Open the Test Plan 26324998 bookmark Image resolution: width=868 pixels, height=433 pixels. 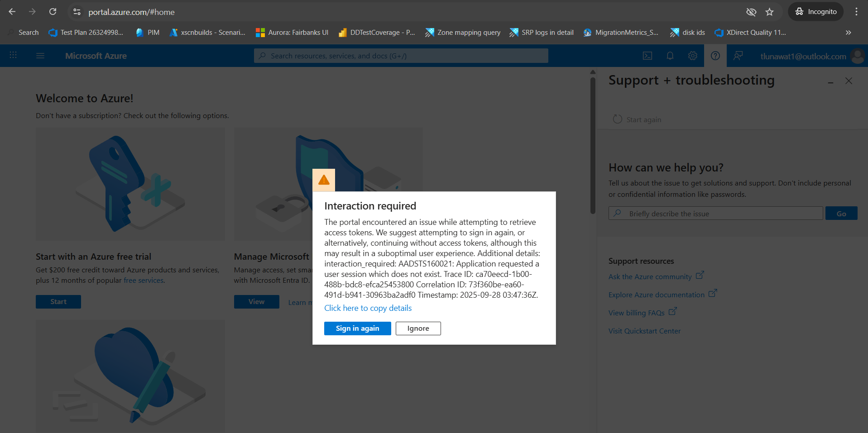tap(86, 33)
